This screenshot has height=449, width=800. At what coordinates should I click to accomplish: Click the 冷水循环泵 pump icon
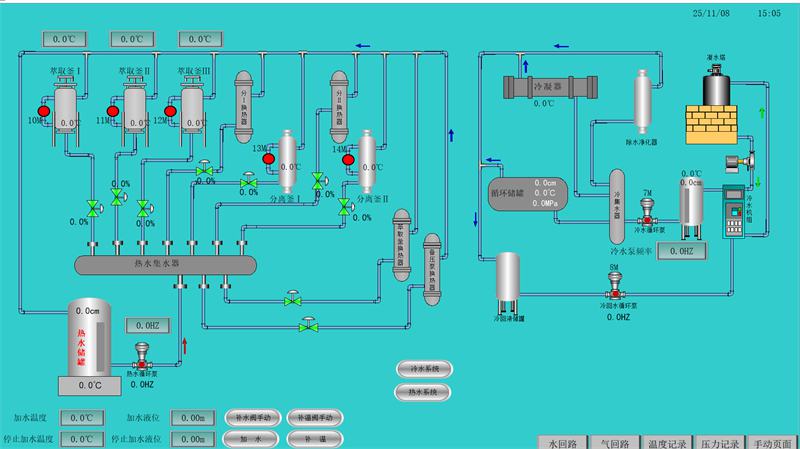[x=647, y=213]
